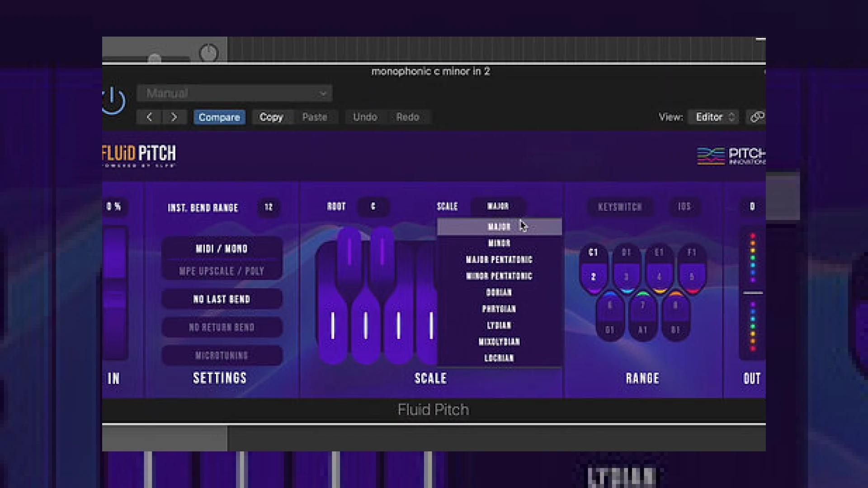Click the Redo button

click(x=408, y=117)
